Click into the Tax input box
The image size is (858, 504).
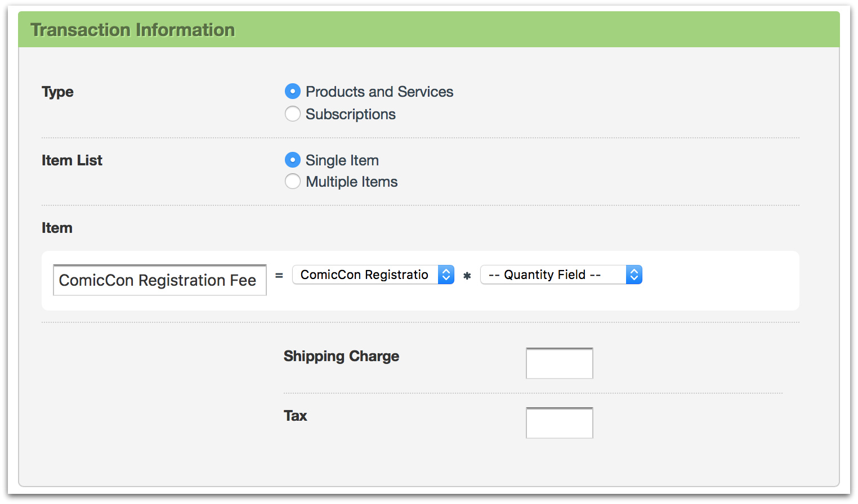click(559, 423)
